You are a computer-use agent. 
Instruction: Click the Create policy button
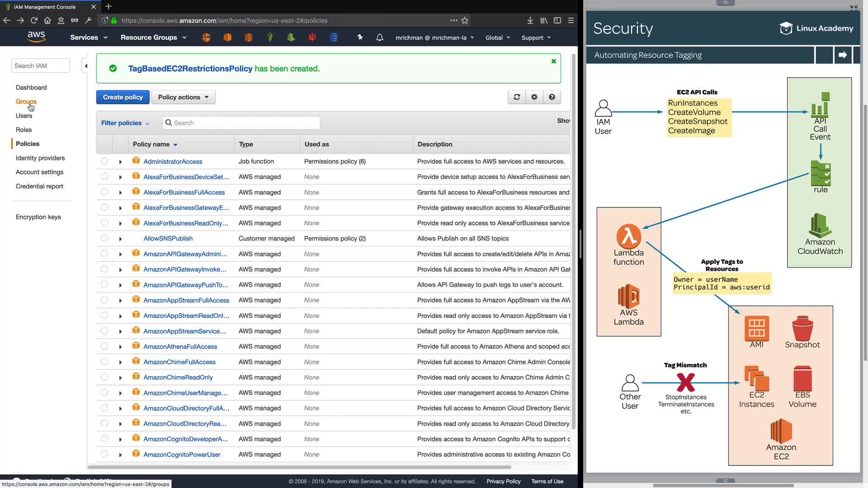pyautogui.click(x=123, y=97)
